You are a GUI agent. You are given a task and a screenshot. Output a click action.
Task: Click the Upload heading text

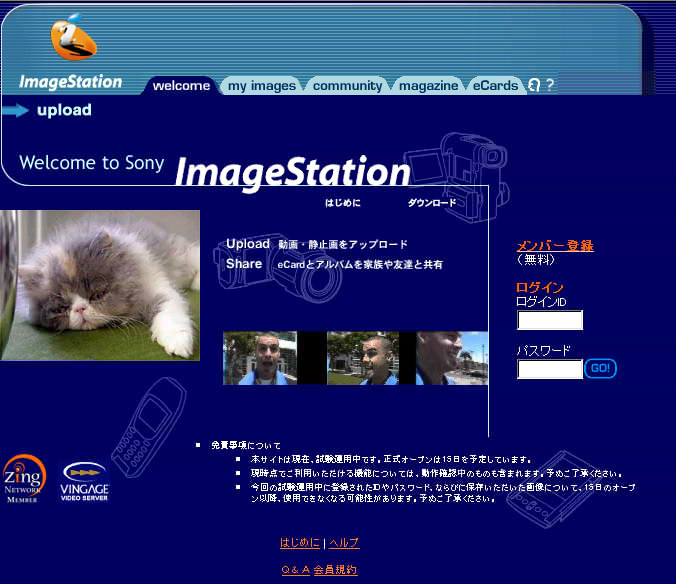[x=248, y=244]
